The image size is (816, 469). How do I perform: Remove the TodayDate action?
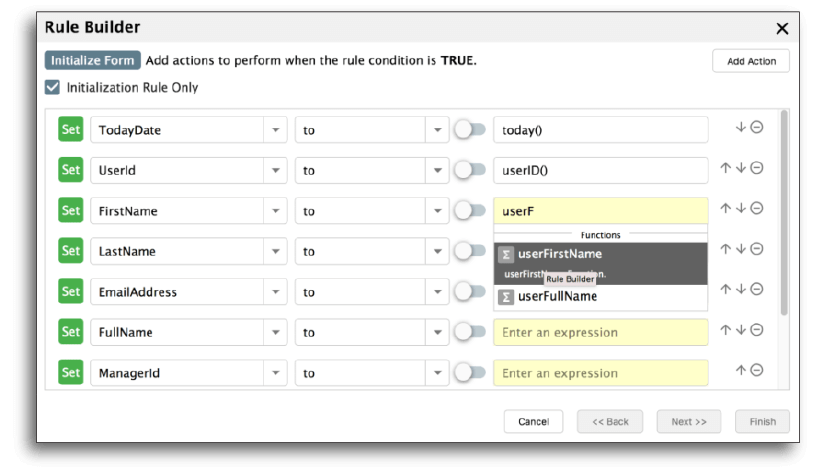(757, 127)
